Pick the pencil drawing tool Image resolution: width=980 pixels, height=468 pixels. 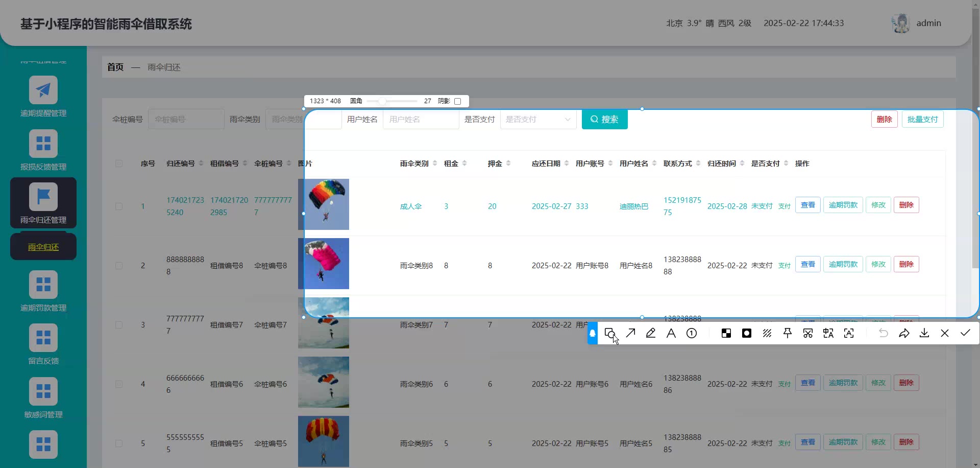(x=651, y=333)
